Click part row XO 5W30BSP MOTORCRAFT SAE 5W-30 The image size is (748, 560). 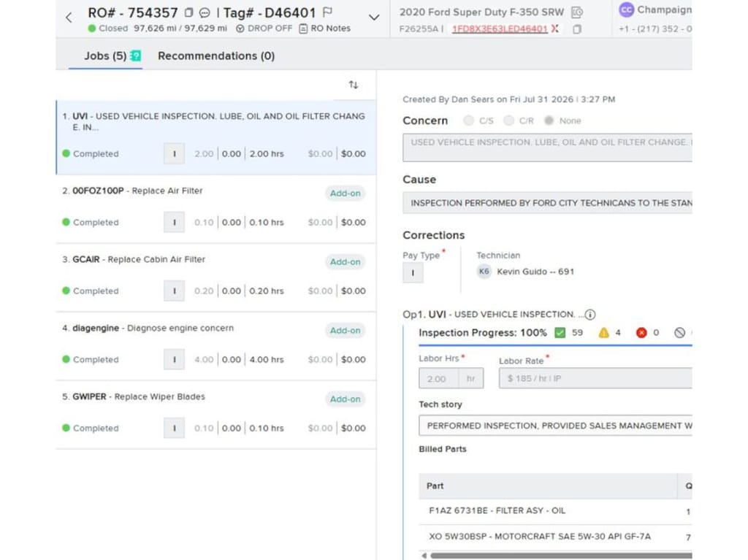[555, 537]
